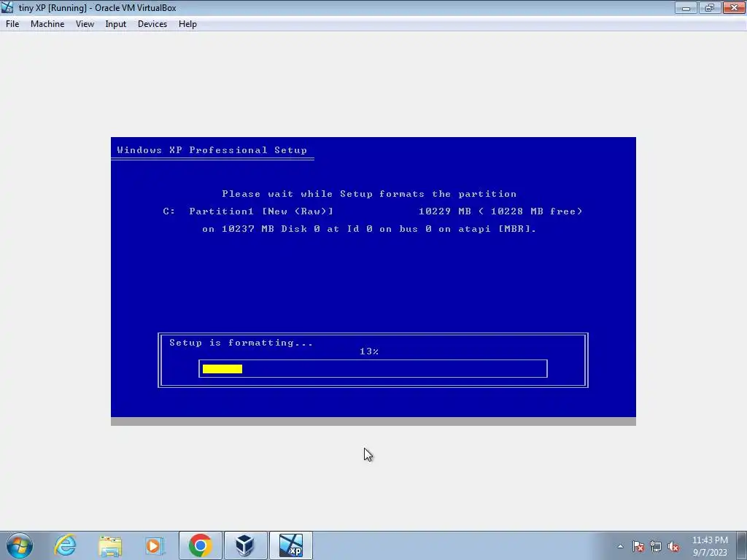
Task: Open the View menu
Action: (85, 24)
